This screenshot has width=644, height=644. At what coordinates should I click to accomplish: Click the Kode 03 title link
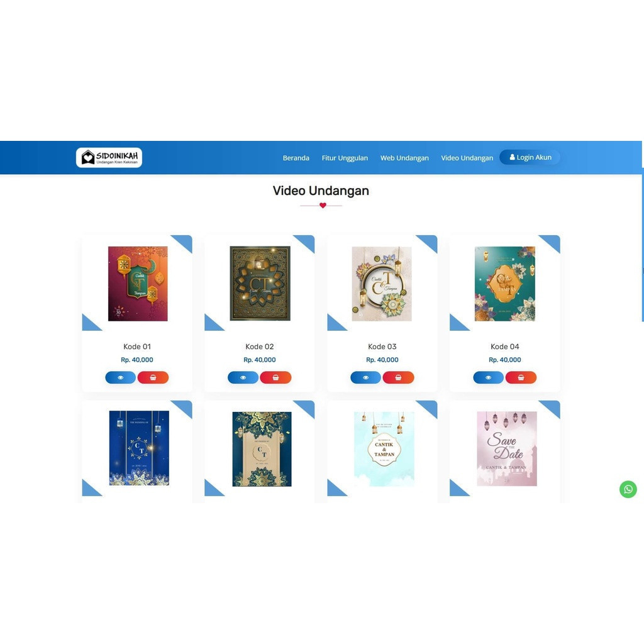coord(382,347)
